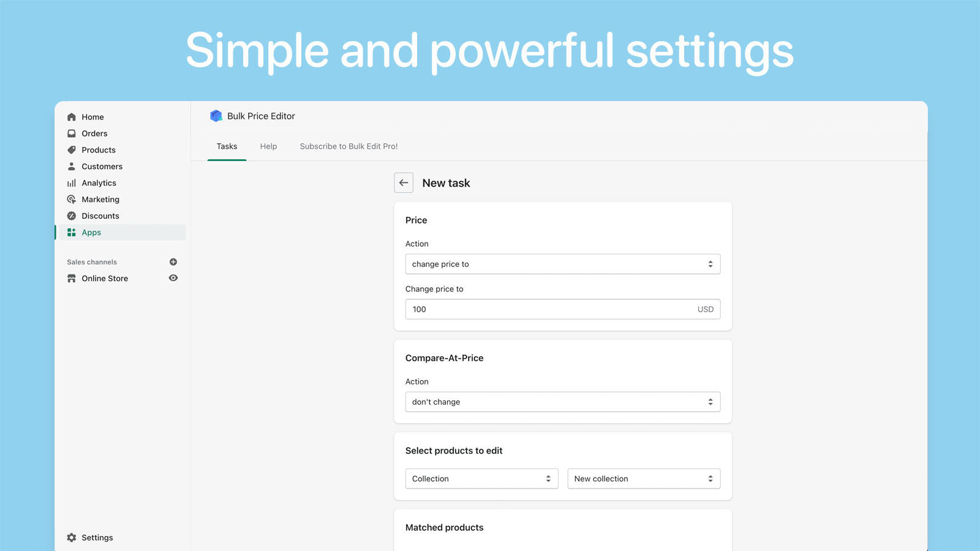
Task: Open the Collection selection dropdown
Action: click(x=481, y=478)
